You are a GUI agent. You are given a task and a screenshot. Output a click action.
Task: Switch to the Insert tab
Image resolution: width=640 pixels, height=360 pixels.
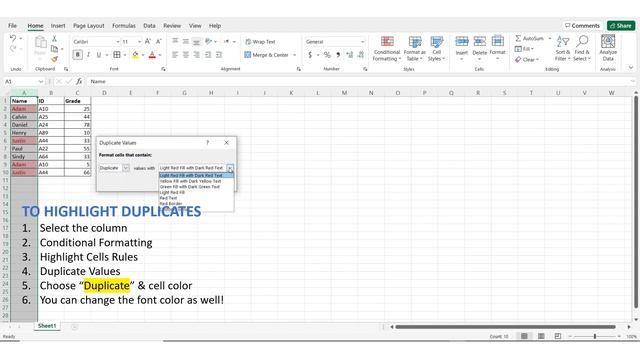pos(58,26)
